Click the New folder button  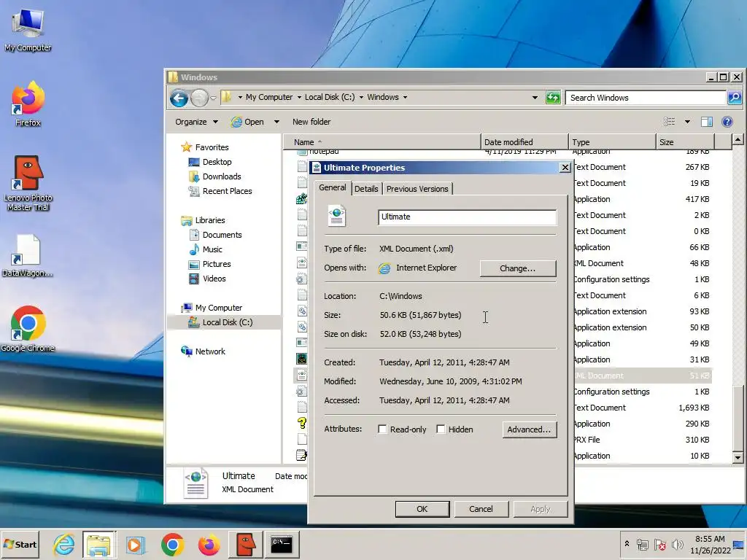311,122
